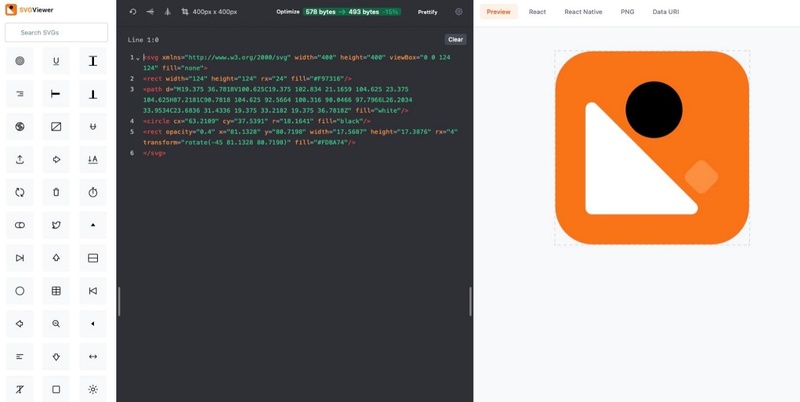Select the skip-to-start triangle icon
This screenshot has height=402, width=800.
(93, 291)
